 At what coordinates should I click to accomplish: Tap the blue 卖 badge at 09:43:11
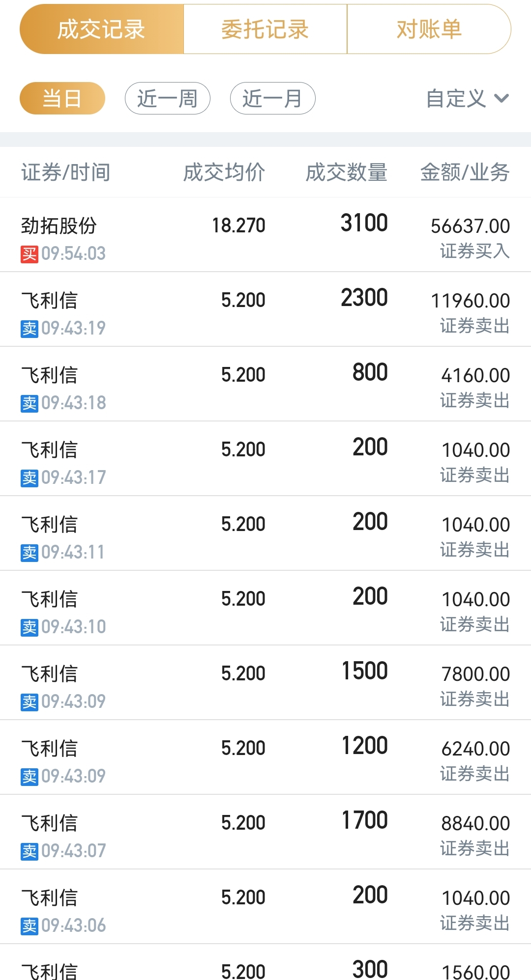point(29,553)
